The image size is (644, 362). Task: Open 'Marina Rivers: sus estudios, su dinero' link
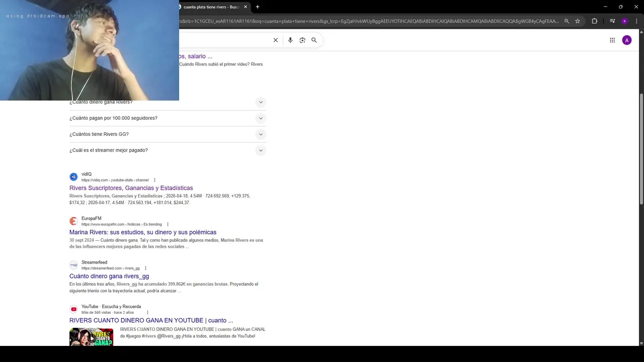point(143,232)
